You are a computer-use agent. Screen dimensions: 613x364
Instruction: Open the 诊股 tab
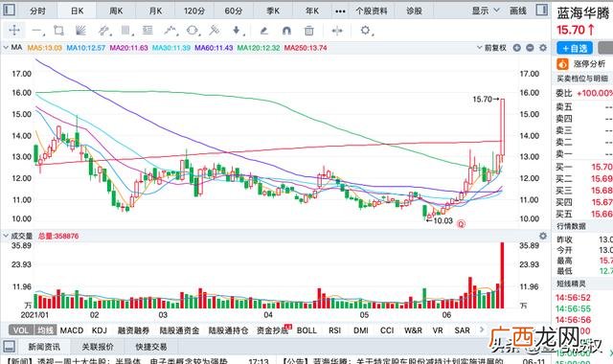[414, 11]
